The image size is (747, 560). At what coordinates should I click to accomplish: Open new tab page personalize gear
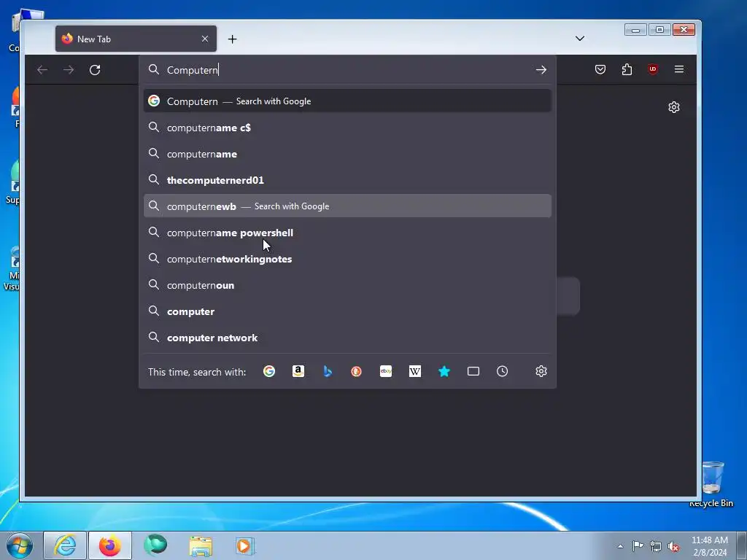(x=673, y=107)
